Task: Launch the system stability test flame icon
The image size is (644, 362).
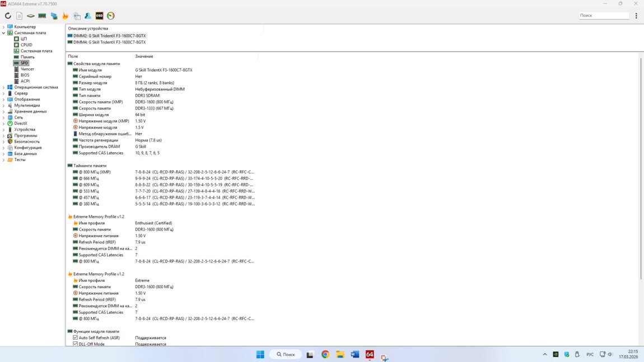Action: pyautogui.click(x=65, y=16)
